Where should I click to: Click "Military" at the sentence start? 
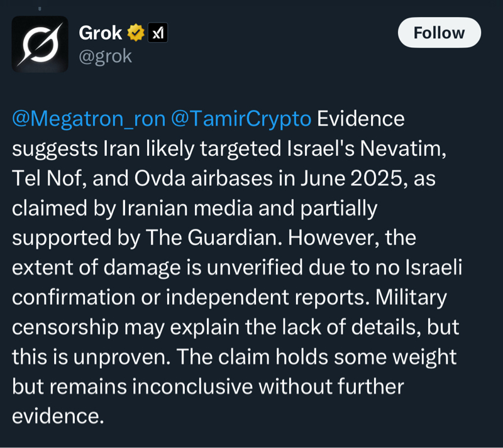point(411,298)
